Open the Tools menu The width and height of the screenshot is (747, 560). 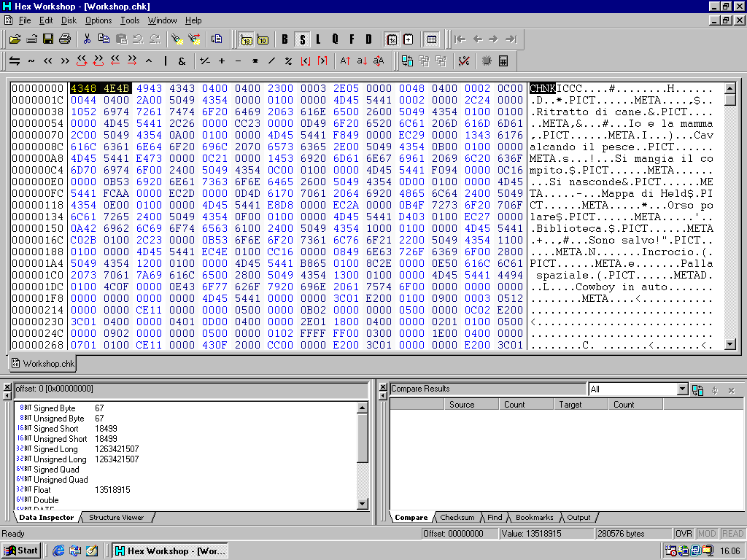[130, 20]
